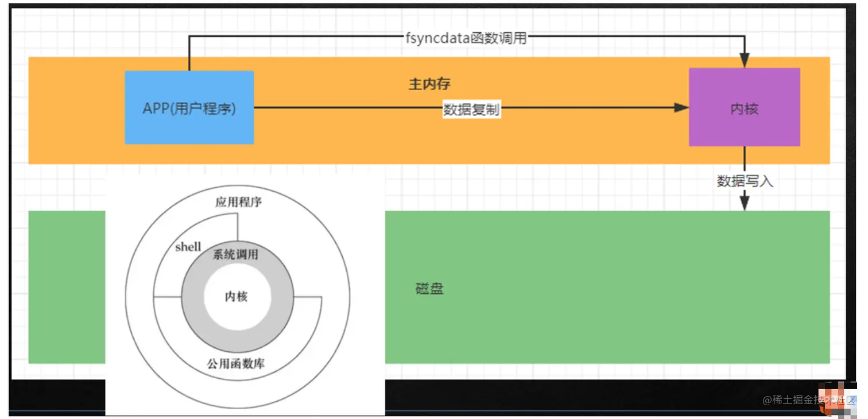The width and height of the screenshot is (868, 419).
Task: Click the 磁盘 label in green block
Action: (x=429, y=289)
